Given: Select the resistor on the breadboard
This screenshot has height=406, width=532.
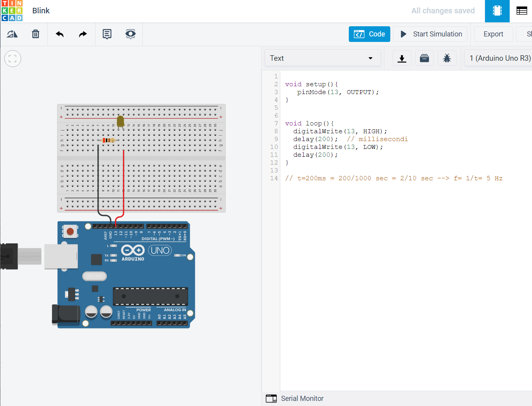Looking at the screenshot, I should [x=108, y=140].
